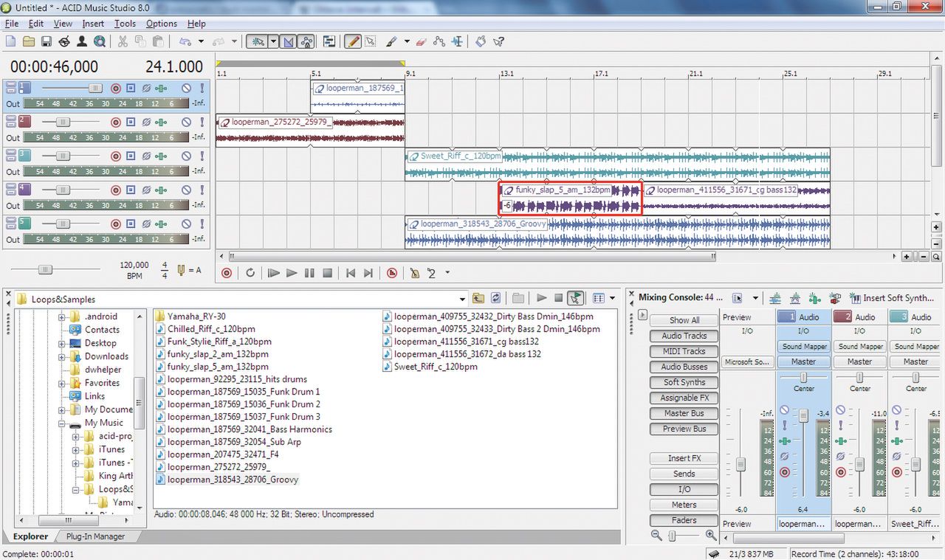Expand the Favorites folder in tree
The height and width of the screenshot is (560, 945).
click(63, 383)
